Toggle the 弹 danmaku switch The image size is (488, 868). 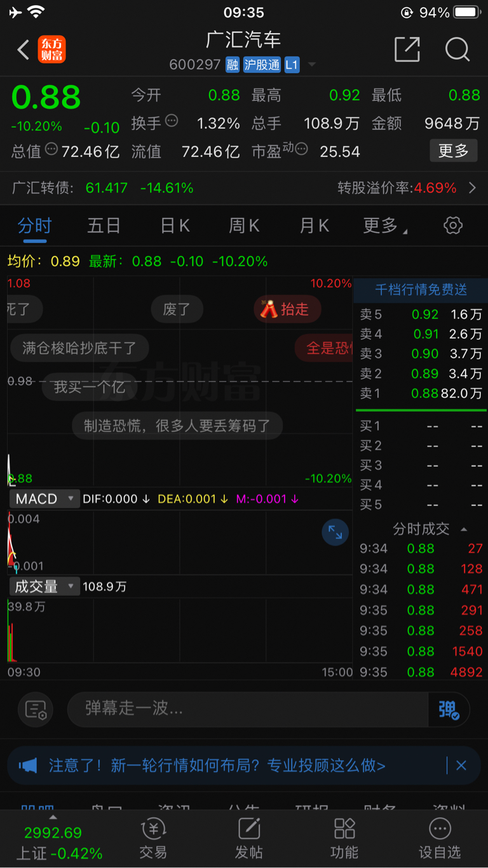click(x=449, y=709)
